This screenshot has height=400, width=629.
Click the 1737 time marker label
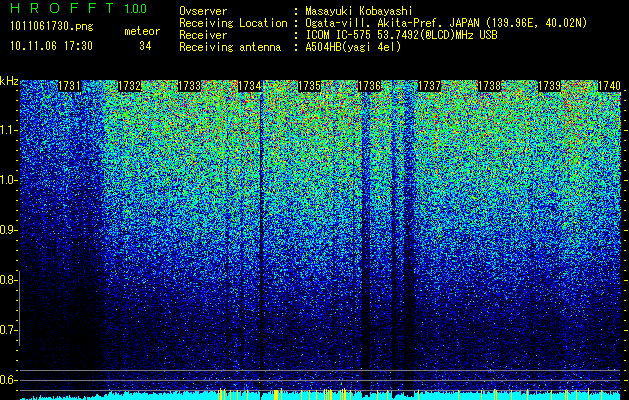coord(429,86)
